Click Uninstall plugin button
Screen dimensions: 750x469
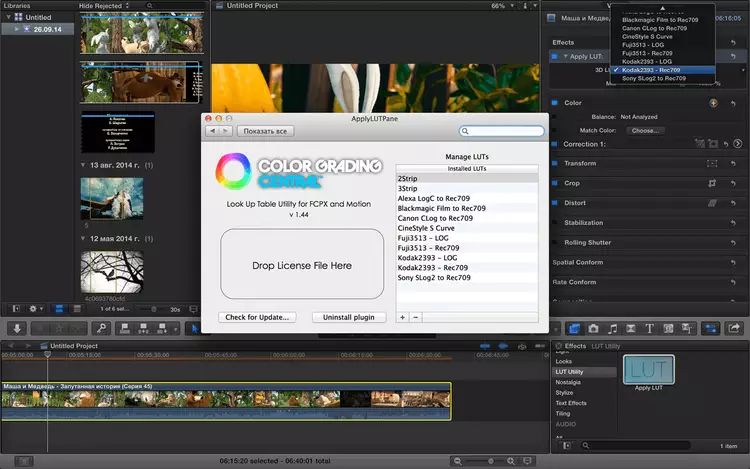click(x=349, y=317)
